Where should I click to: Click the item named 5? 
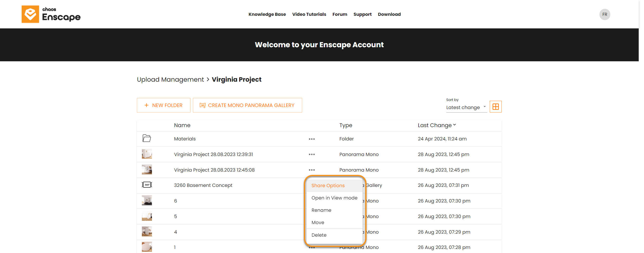[x=175, y=217]
